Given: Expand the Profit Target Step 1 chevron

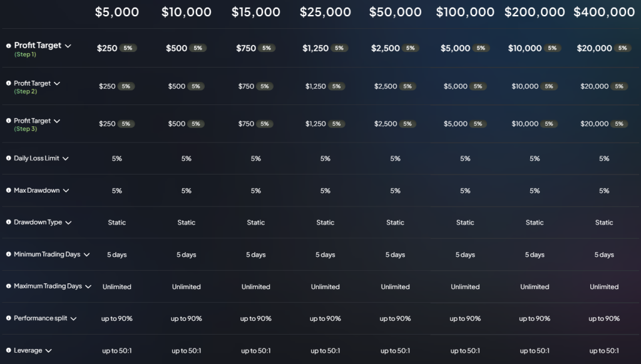Looking at the screenshot, I should [68, 46].
